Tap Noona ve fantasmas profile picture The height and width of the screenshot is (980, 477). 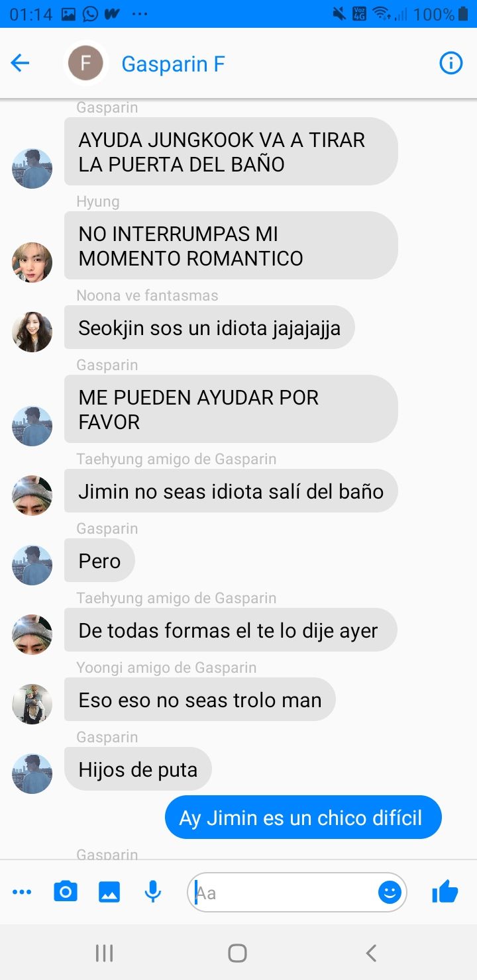(32, 332)
